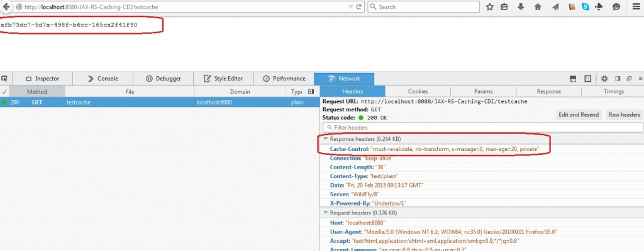Screen dimensions: 644x251
Task: Switch to the Console tab
Action: 103,79
